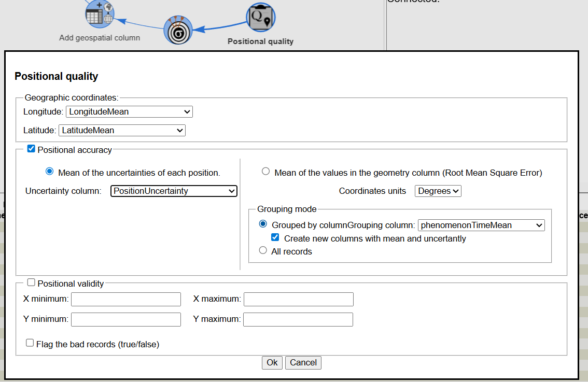Expand the Latitude dropdown list

[x=122, y=131]
